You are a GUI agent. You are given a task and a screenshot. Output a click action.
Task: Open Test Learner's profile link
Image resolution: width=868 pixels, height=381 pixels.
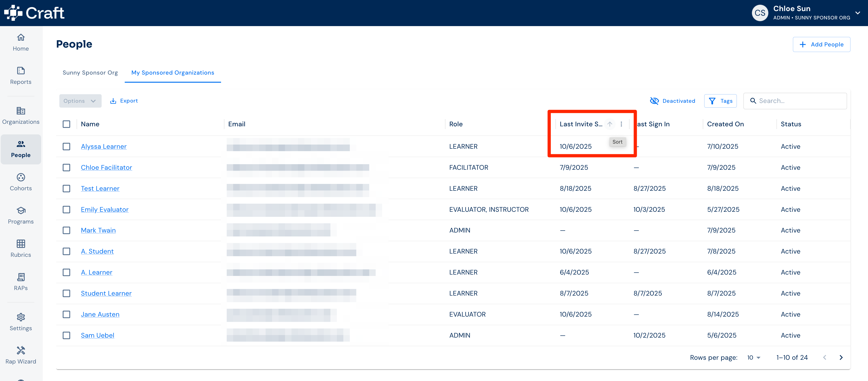[100, 188]
